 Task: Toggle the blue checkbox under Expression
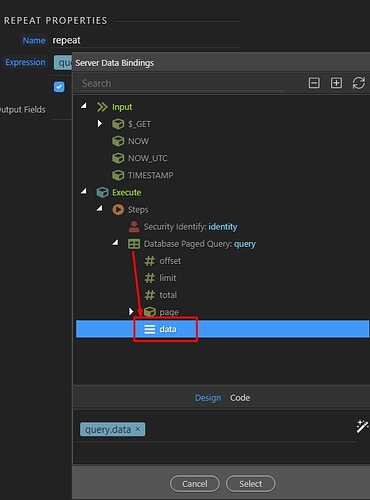(x=59, y=87)
